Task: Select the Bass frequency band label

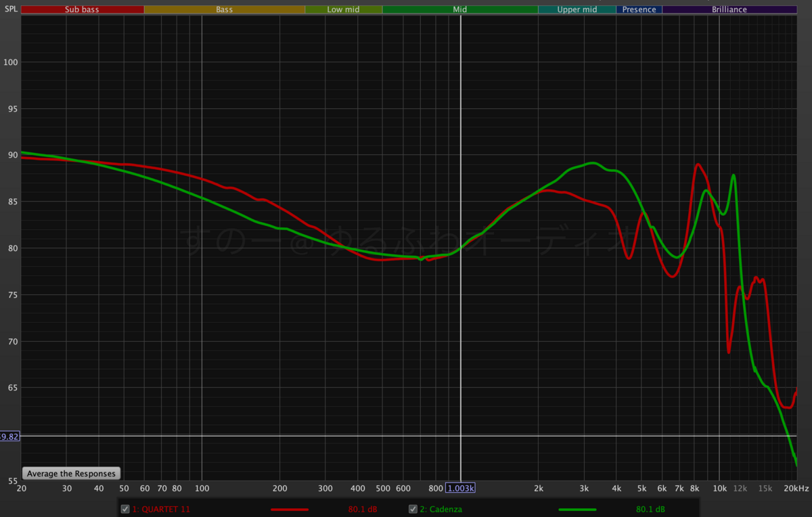Action: 224,9
